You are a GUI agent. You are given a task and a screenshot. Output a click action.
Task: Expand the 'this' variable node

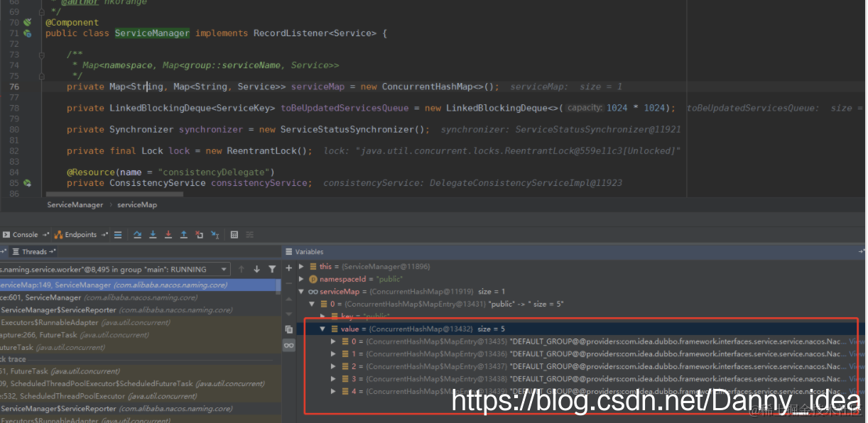[x=301, y=267]
